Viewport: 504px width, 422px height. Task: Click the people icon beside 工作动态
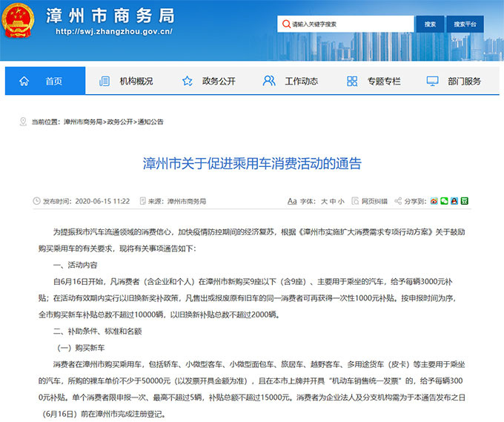coord(269,81)
